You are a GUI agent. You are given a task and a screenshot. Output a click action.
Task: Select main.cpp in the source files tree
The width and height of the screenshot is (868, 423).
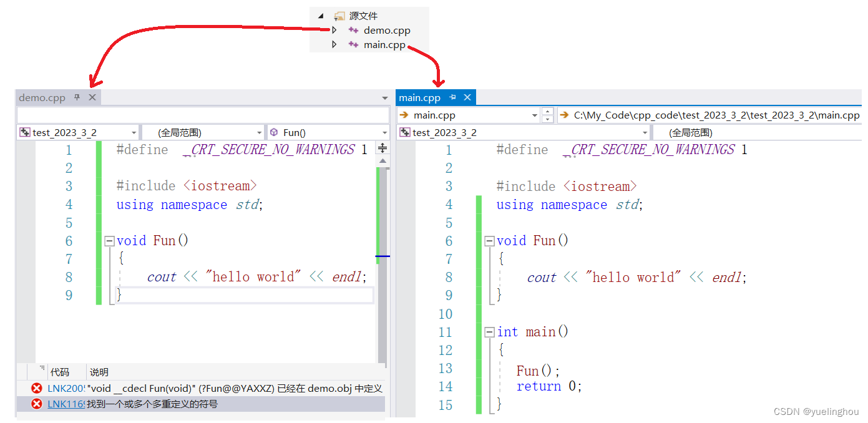pos(384,45)
